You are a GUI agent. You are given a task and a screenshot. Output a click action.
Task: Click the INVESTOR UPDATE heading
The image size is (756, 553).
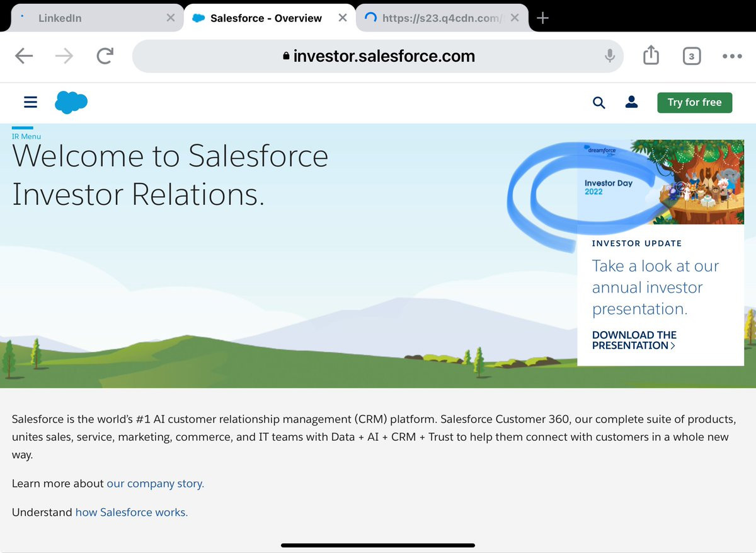click(637, 243)
